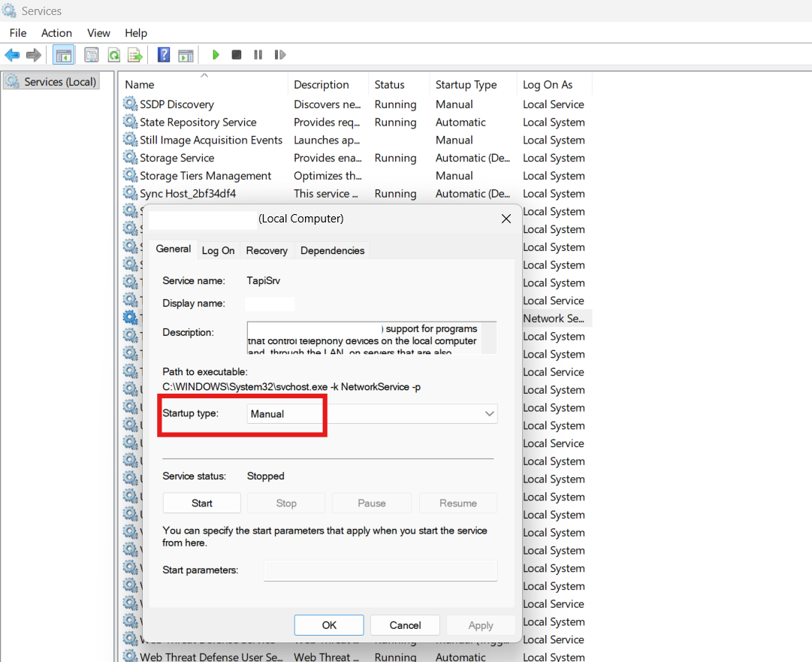Open the Action menu

tap(56, 32)
